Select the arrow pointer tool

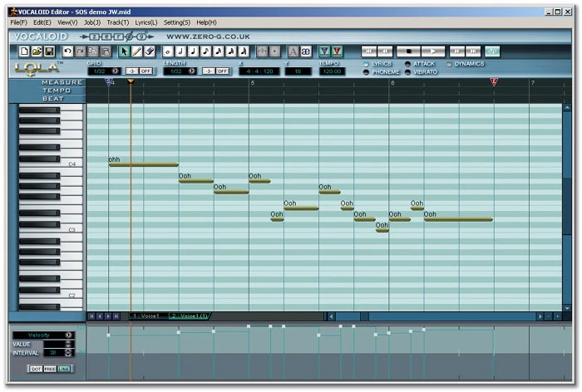pyautogui.click(x=124, y=51)
